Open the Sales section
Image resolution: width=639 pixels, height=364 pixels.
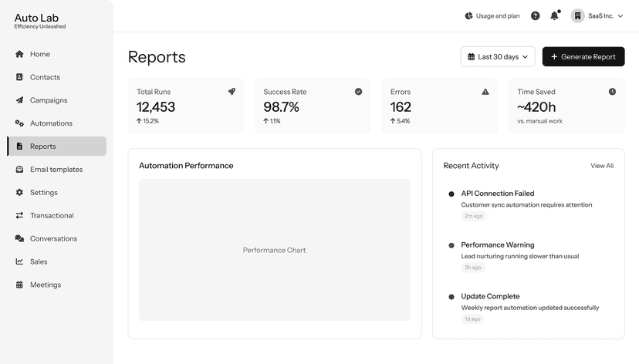point(56,261)
